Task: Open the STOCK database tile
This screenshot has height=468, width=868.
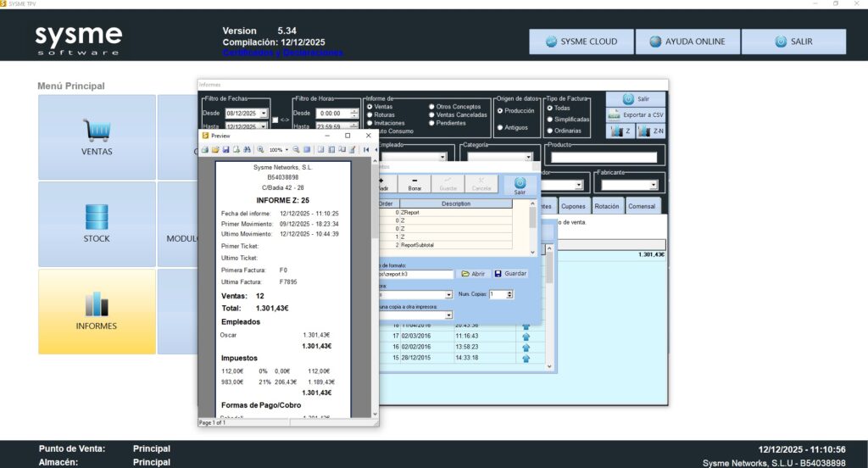Action: (x=97, y=224)
